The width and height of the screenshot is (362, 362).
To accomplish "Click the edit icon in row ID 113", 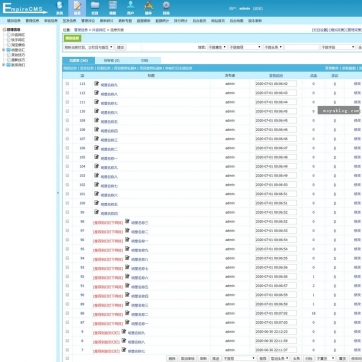I will coord(96,83).
